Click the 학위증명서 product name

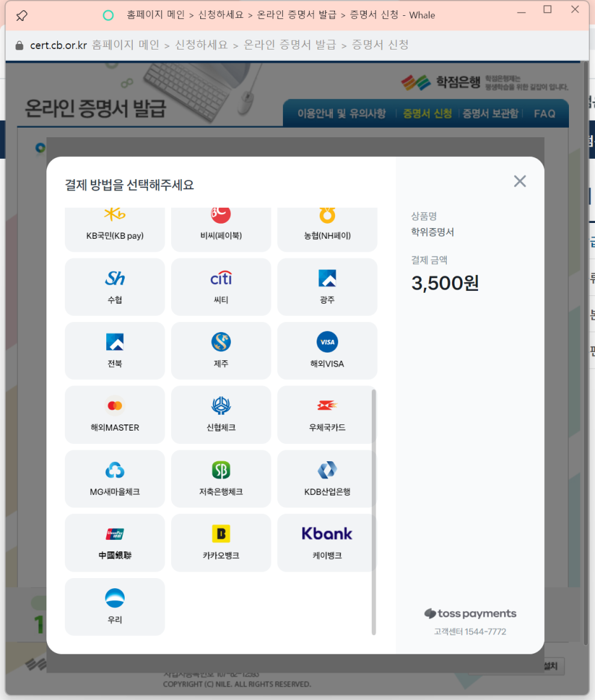(x=432, y=232)
